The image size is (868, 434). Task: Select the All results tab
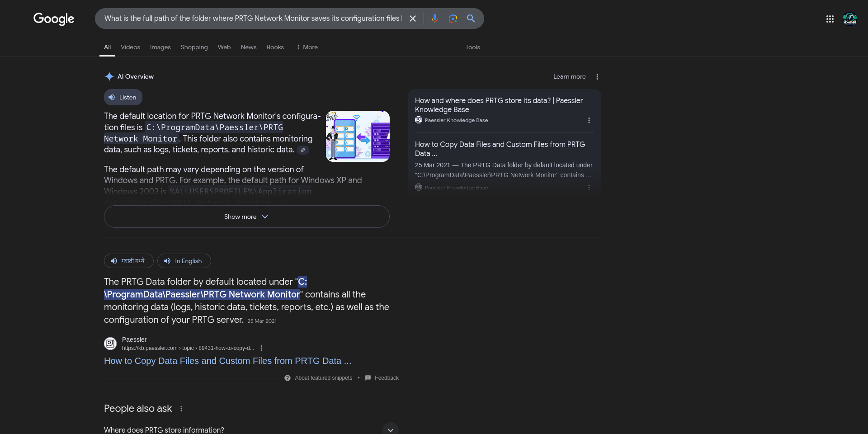tap(107, 47)
